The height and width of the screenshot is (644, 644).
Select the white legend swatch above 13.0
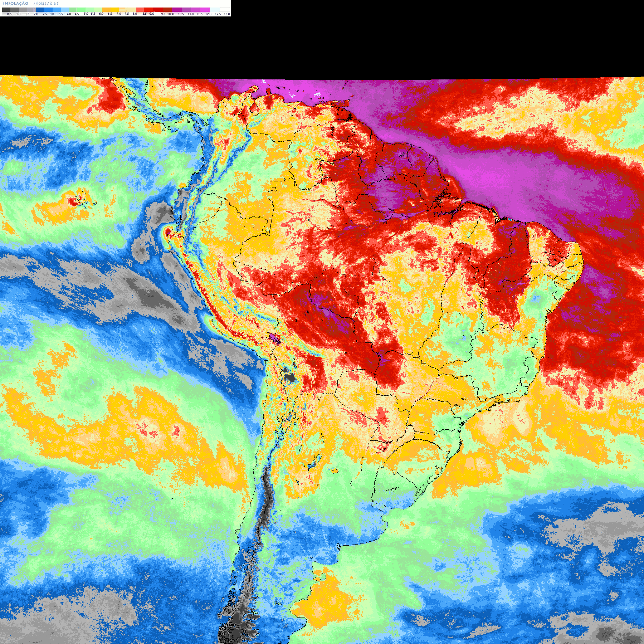pos(225,10)
